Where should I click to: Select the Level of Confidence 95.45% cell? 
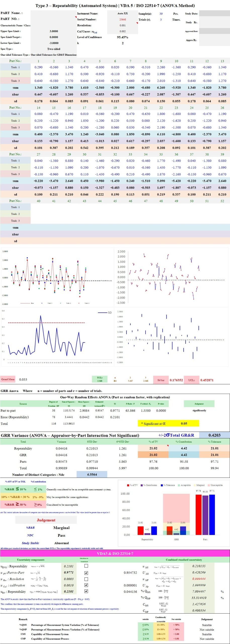(x=122, y=37)
